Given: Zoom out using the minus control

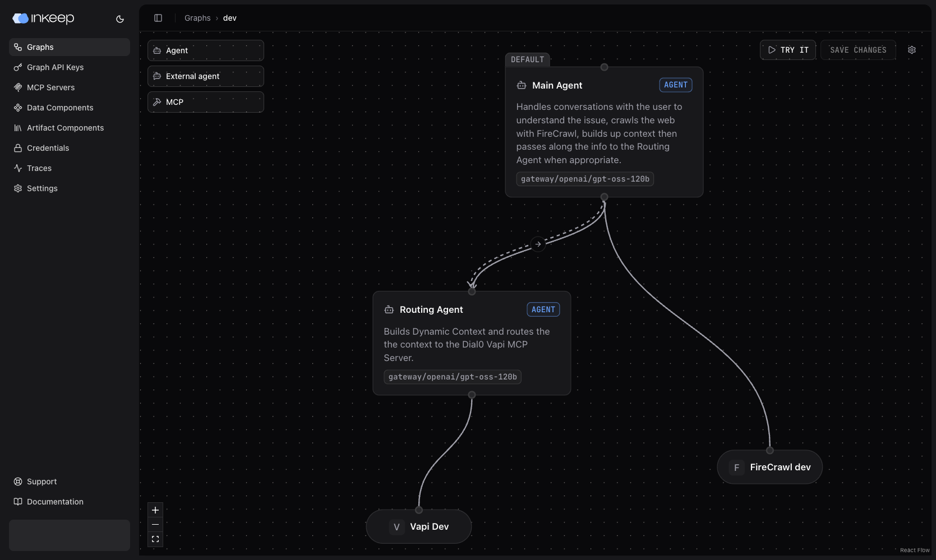Looking at the screenshot, I should 155,525.
